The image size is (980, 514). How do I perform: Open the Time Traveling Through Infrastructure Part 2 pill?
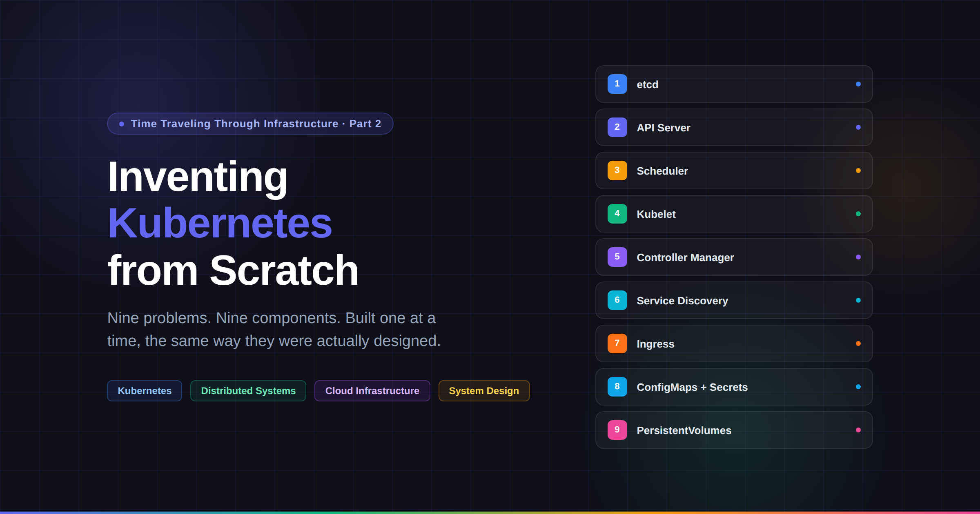(x=250, y=124)
